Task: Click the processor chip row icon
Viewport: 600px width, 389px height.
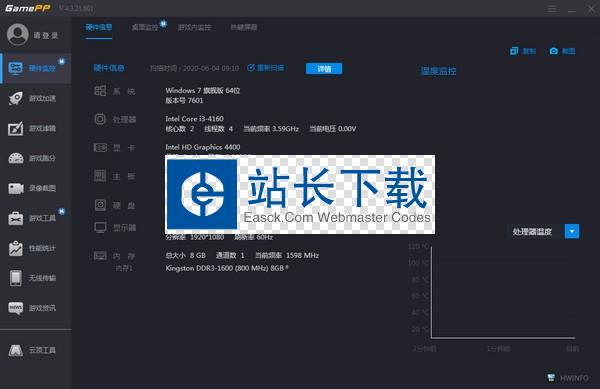Action: click(100, 119)
